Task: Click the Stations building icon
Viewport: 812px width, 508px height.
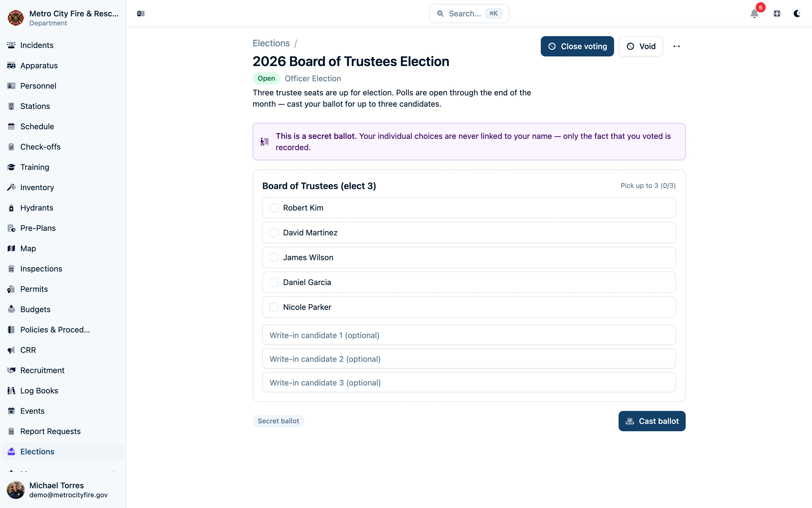Action: [11, 106]
